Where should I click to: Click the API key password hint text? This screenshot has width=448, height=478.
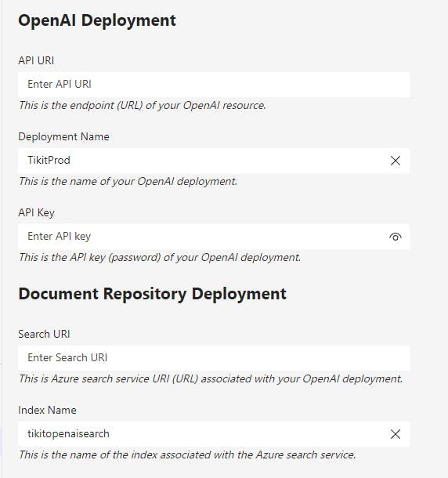(x=160, y=258)
